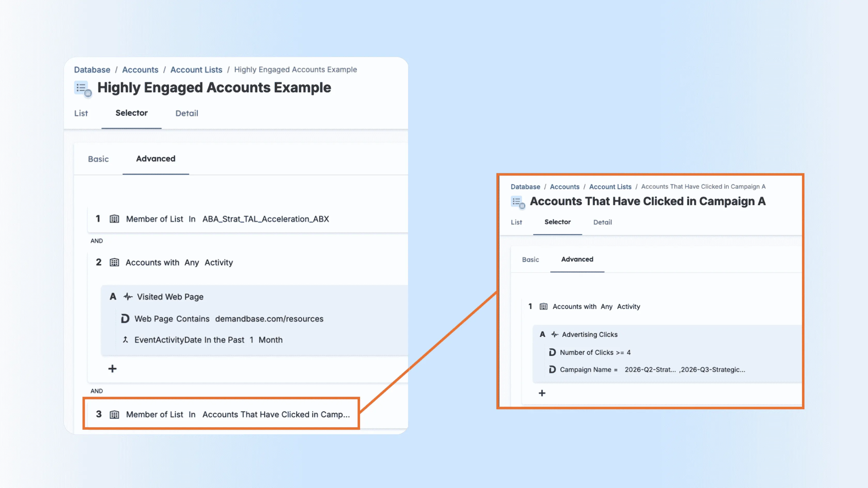Viewport: 868px width, 488px height.
Task: Select Selector tab in Campaign A panel
Action: [x=557, y=222]
